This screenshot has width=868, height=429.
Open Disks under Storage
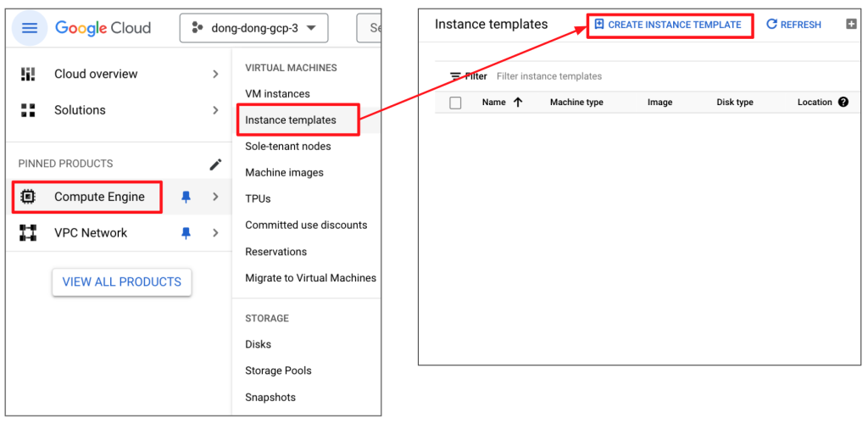[258, 344]
